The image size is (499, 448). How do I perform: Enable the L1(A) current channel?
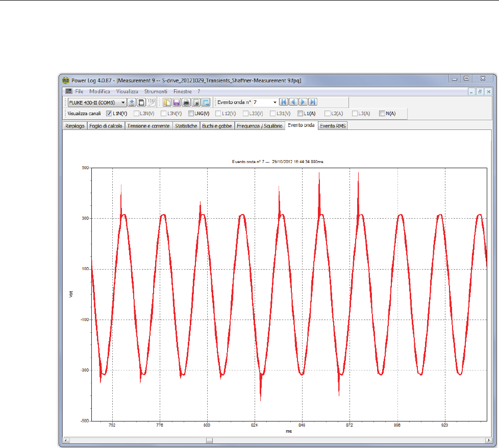(300, 114)
